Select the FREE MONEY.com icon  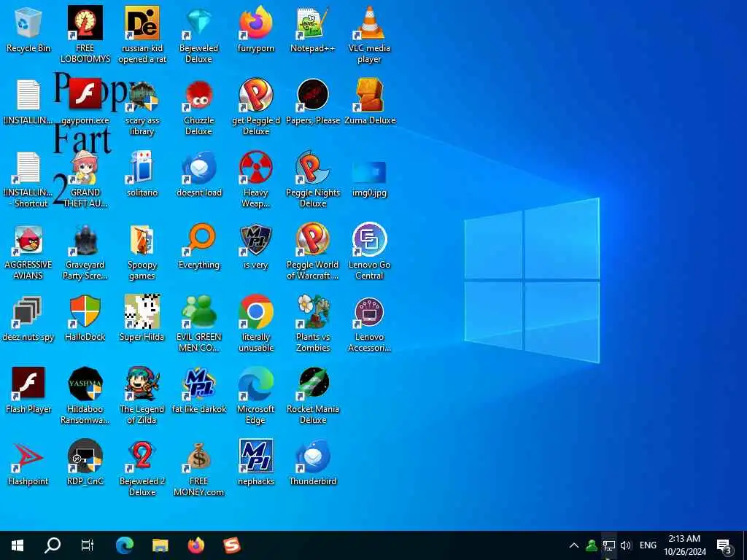(x=198, y=468)
